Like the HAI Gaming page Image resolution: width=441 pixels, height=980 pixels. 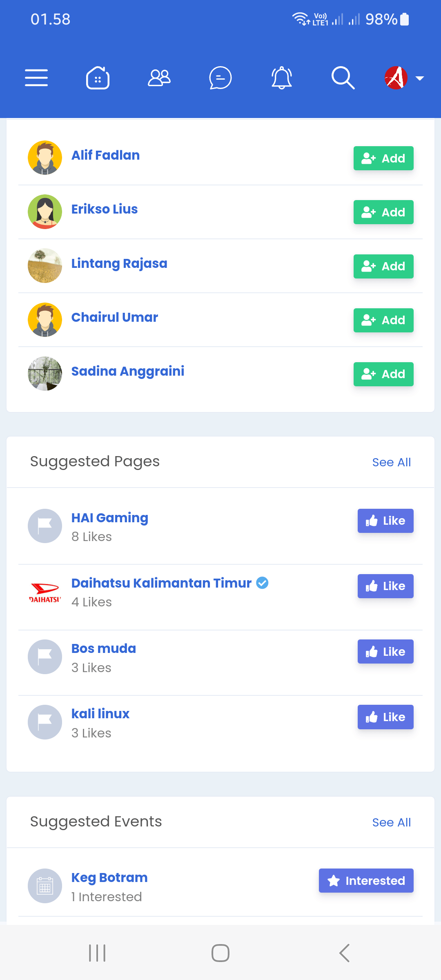pyautogui.click(x=385, y=521)
